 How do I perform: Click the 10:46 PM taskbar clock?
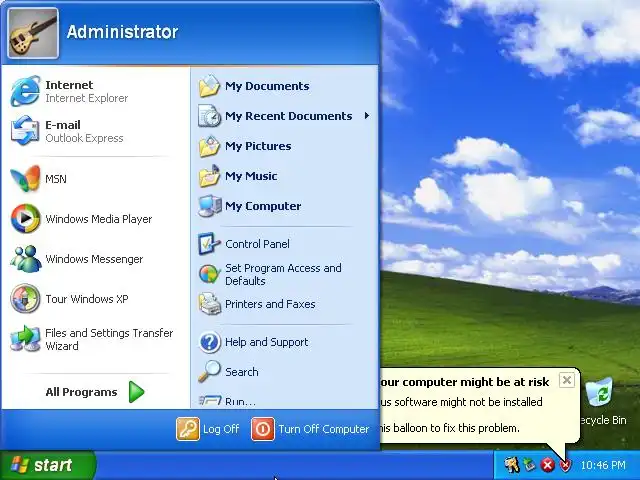(x=603, y=465)
